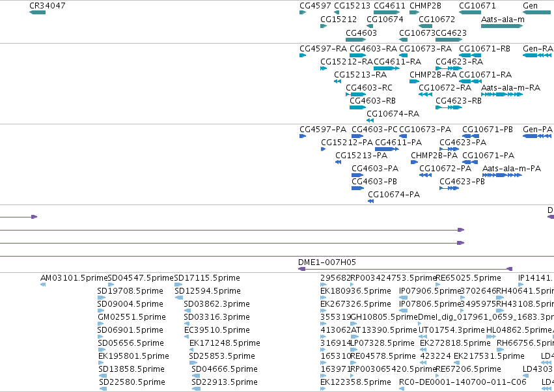Image resolution: width=554 pixels, height=392 pixels.
Task: Select the CG4597 gene glyph
Action: click(303, 12)
